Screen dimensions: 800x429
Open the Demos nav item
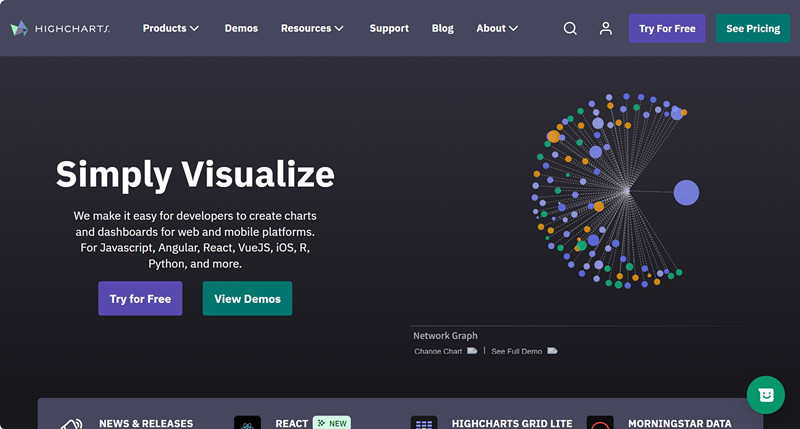[241, 29]
